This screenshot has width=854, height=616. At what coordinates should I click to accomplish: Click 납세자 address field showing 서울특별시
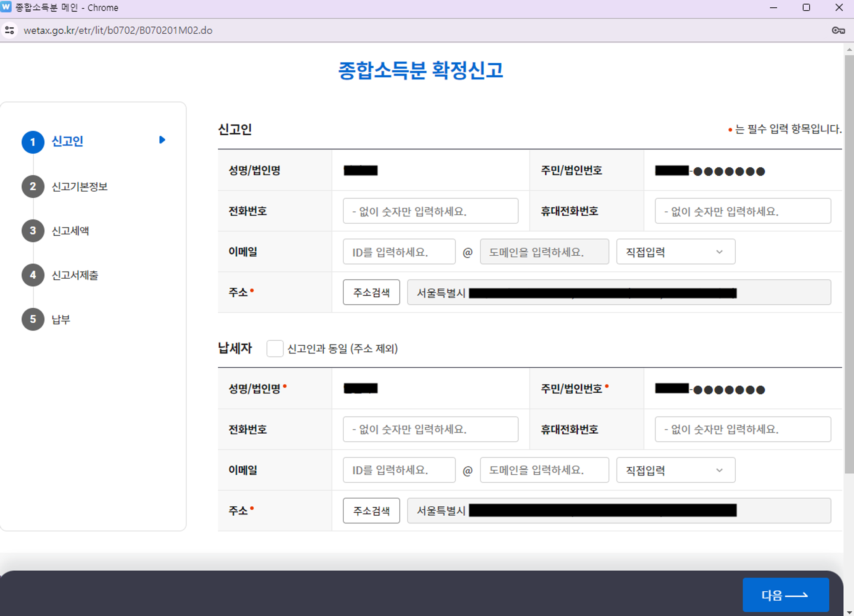coord(619,511)
